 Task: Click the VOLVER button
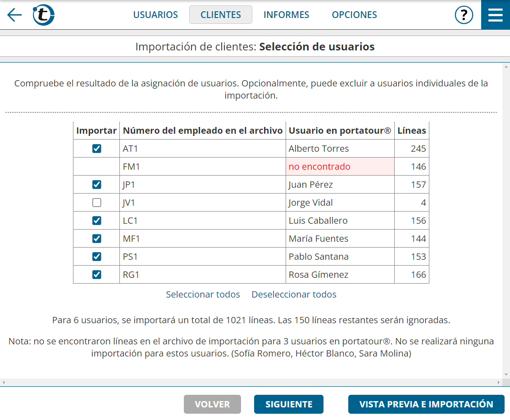point(212,404)
